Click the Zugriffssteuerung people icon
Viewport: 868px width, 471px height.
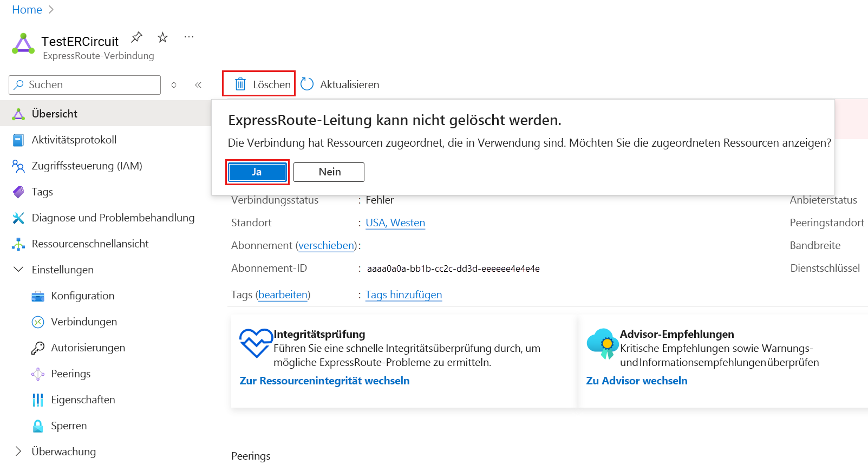[18, 166]
